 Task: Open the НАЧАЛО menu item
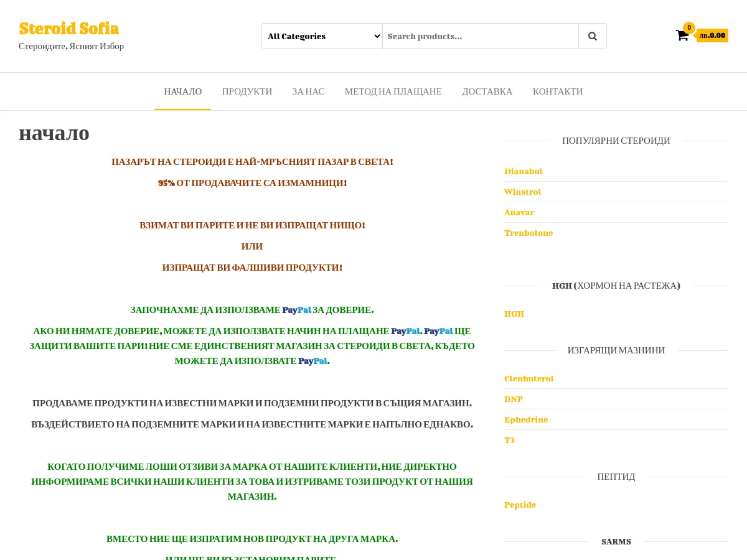click(x=183, y=91)
